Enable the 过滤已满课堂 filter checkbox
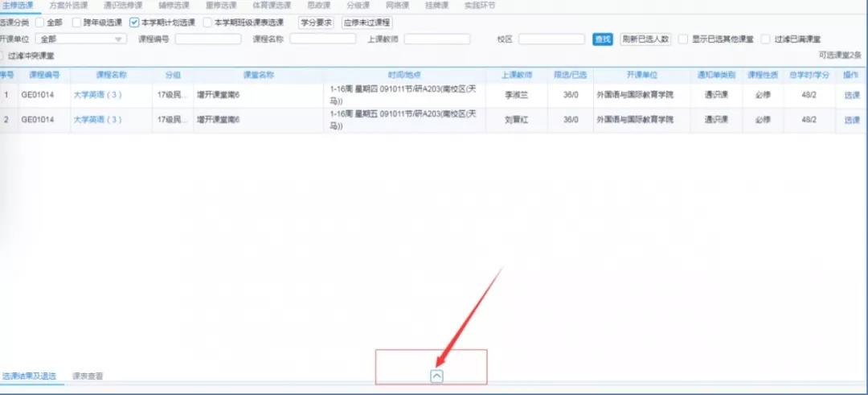Screen dimensions: 868x395 [766, 39]
